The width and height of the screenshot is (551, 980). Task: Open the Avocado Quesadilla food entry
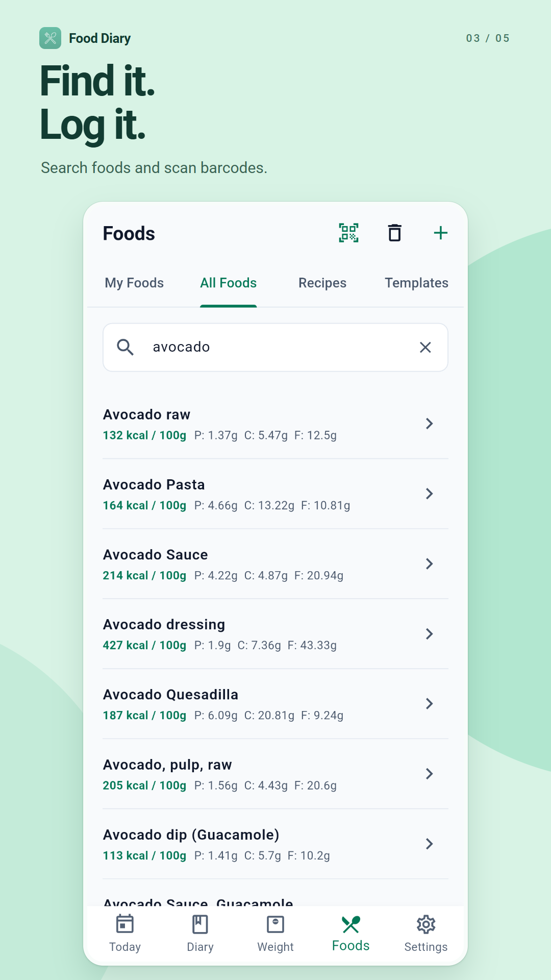[x=275, y=704]
